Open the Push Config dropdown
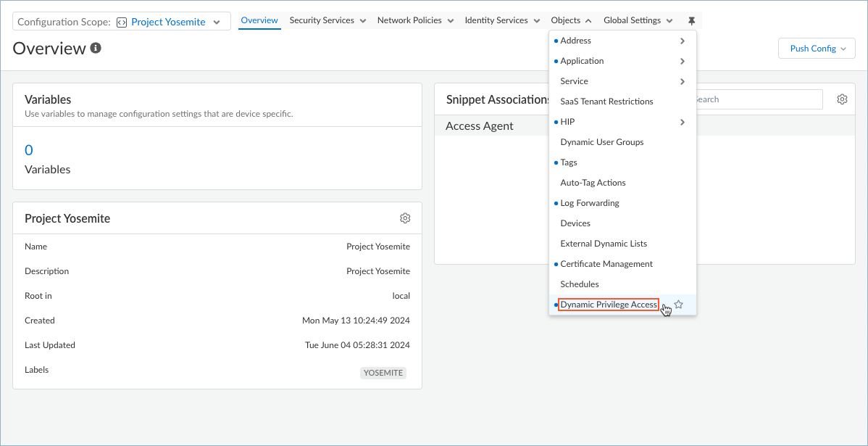This screenshot has width=868, height=446. pyautogui.click(x=817, y=49)
